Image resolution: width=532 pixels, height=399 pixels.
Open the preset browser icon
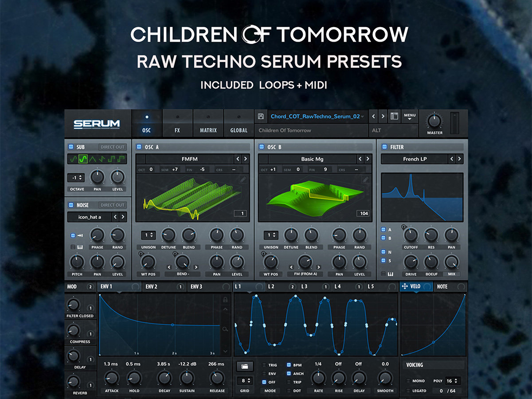pos(394,117)
